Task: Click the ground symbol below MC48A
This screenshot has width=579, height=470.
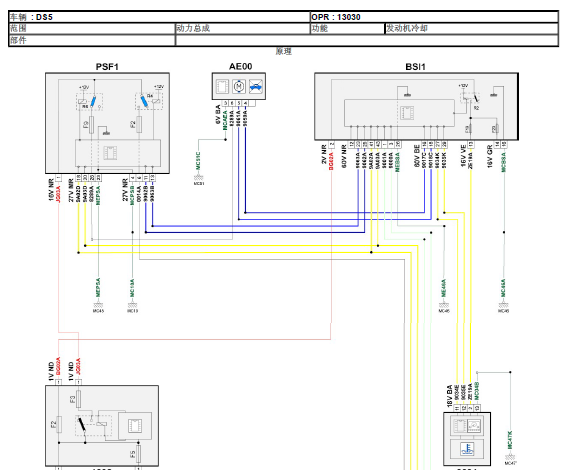Action: [x=503, y=306]
